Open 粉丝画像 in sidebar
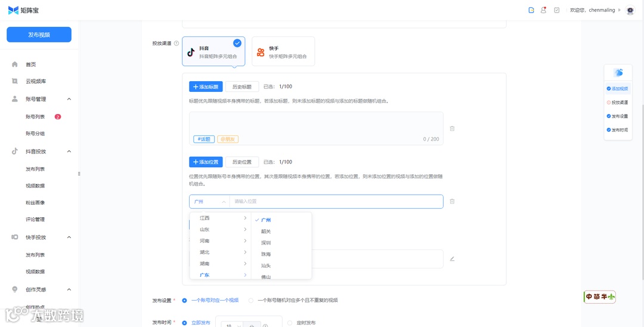Viewport: 644px width, 327px height. [x=35, y=202]
